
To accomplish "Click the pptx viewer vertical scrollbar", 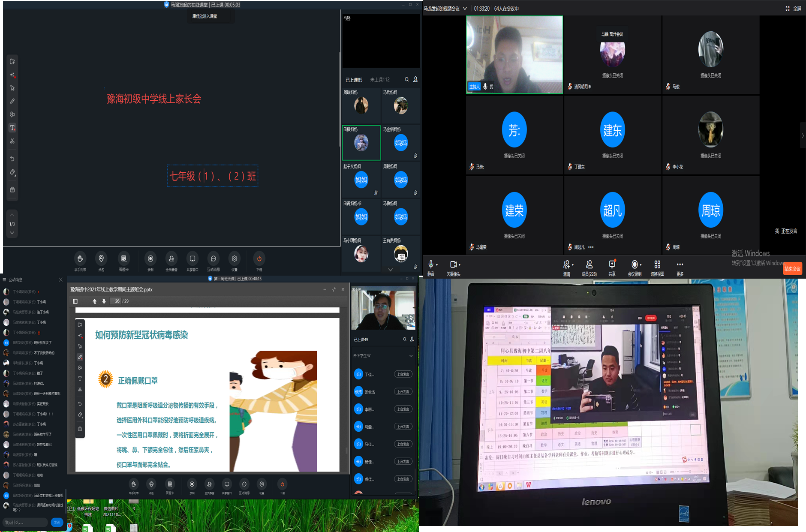I will [346, 451].
